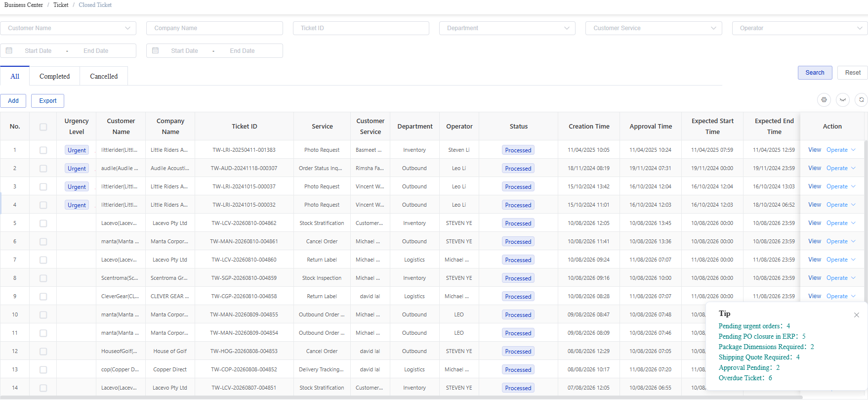Click the Reset button
Screen dimensions: 868x401
pos(853,73)
